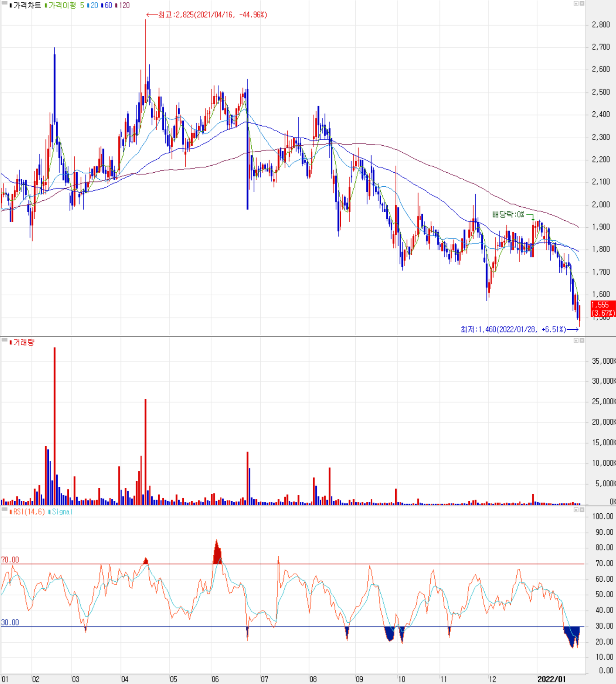Click the 최저:1,460 low price annotation
616x684 pixels.
[x=519, y=329]
